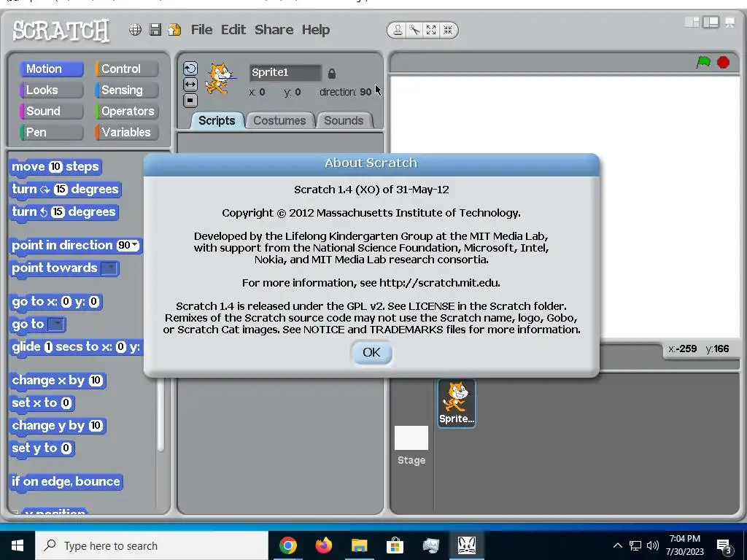Screen dimensions: 747x560
Task: Open the Share menu
Action: tap(274, 29)
